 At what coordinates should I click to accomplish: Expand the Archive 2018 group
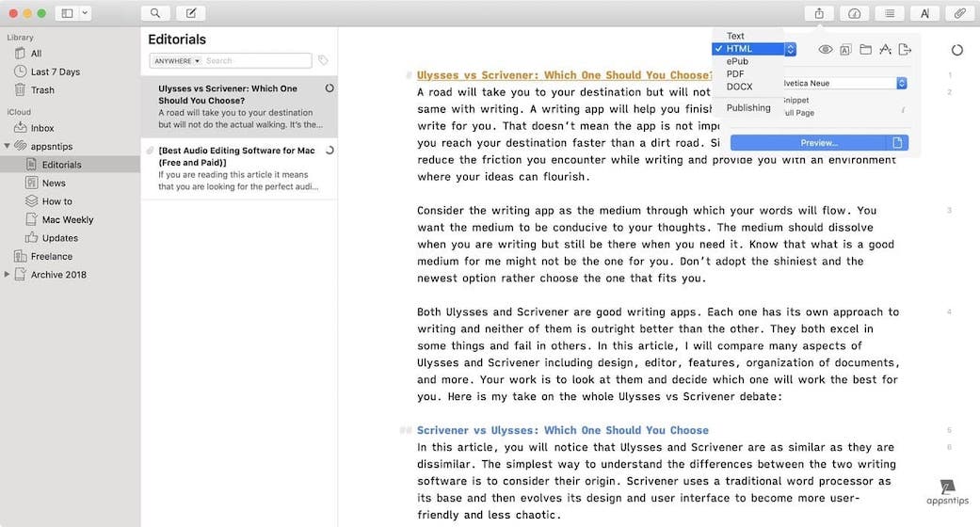pos(8,275)
